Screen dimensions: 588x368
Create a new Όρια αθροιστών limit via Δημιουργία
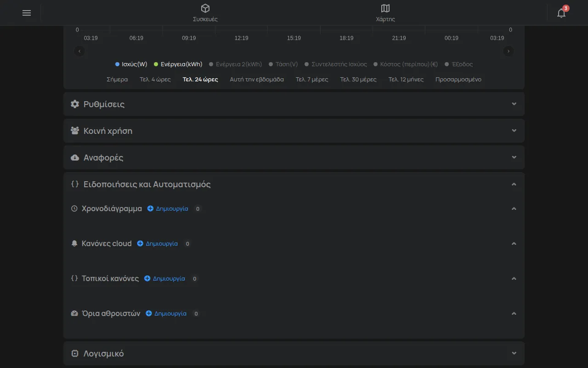pos(166,313)
